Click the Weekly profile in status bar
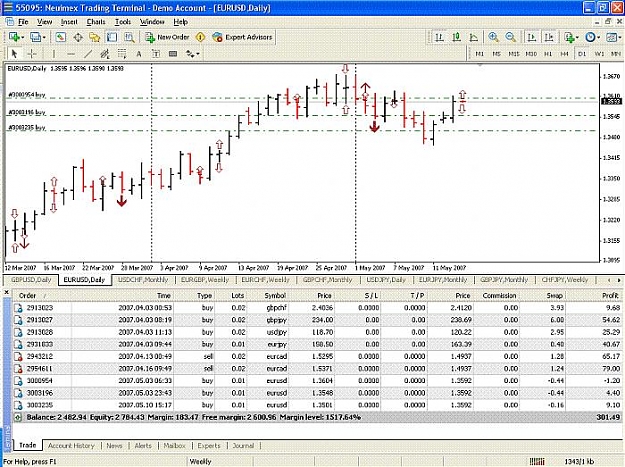625x467 pixels. tap(200, 461)
